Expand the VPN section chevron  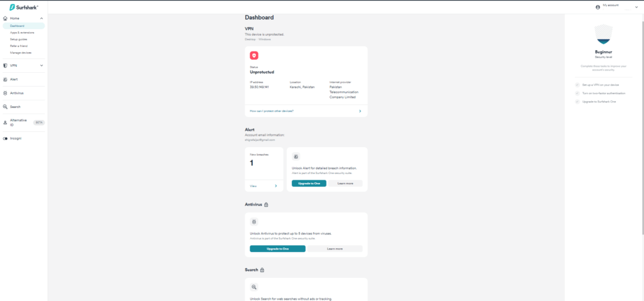point(42,66)
